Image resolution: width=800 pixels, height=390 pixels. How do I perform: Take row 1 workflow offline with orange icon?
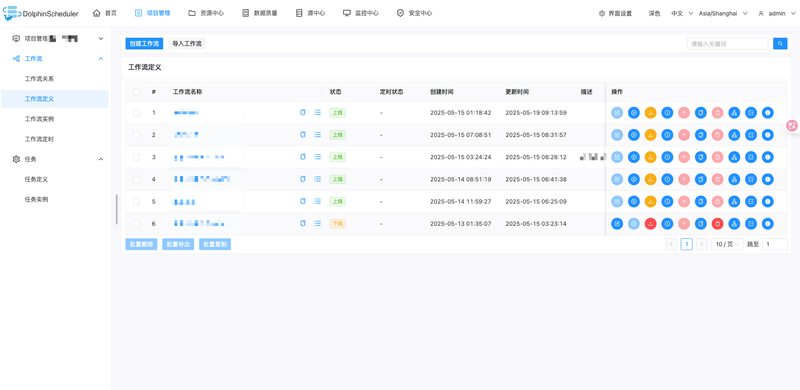pos(651,112)
